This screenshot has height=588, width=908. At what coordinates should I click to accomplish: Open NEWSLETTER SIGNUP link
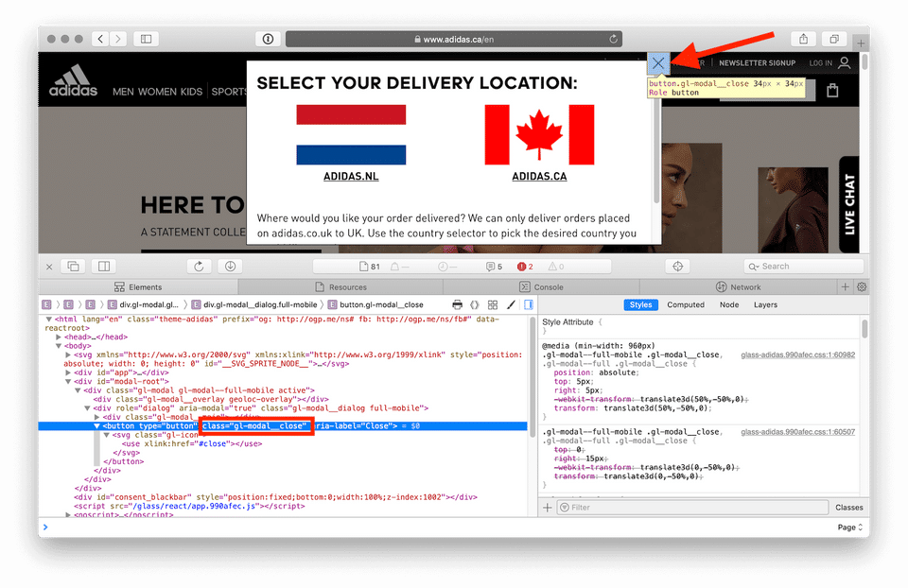(x=757, y=63)
